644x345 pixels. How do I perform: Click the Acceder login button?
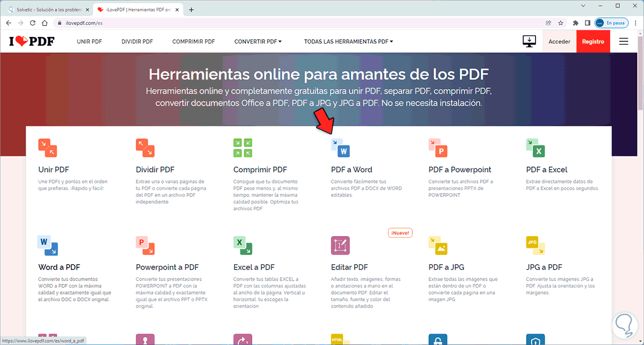[x=560, y=41]
